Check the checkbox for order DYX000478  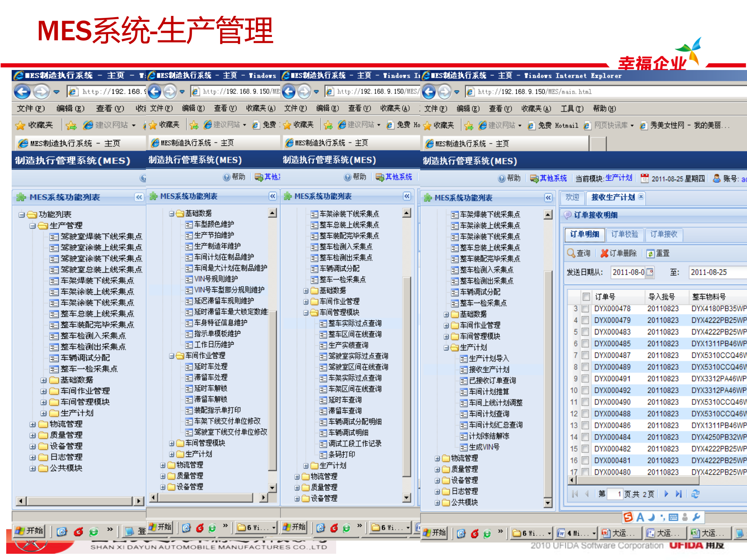[x=586, y=308]
